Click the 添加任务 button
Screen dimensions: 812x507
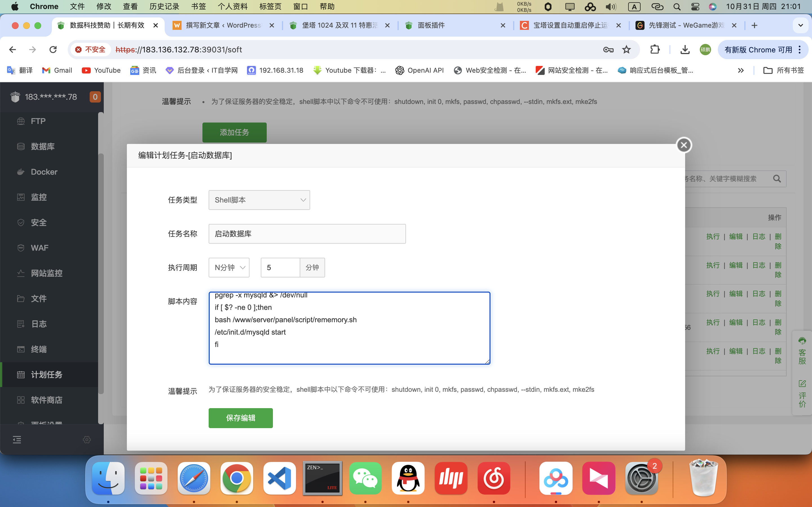tap(234, 132)
